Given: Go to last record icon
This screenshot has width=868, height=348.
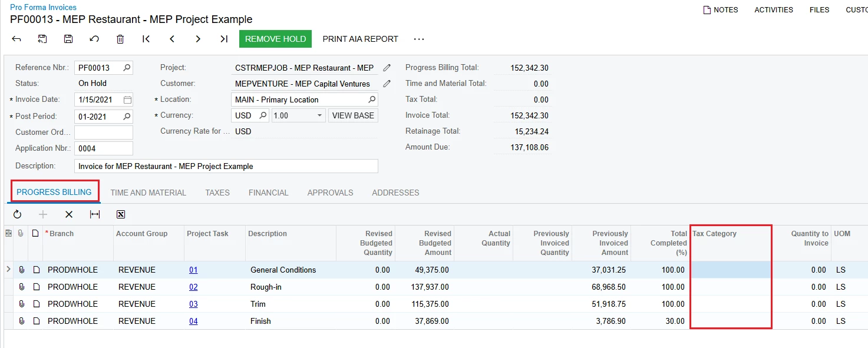Looking at the screenshot, I should point(224,39).
